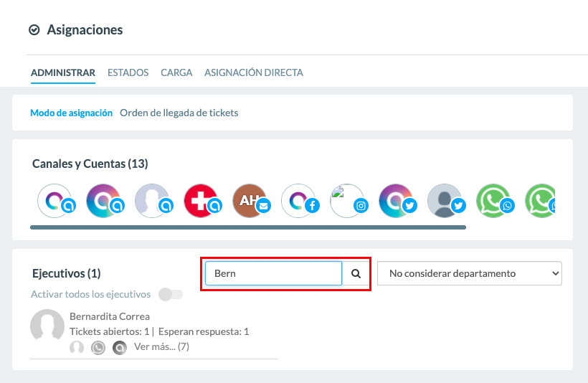Click the Activar todos los ejecutivos label

91,295
